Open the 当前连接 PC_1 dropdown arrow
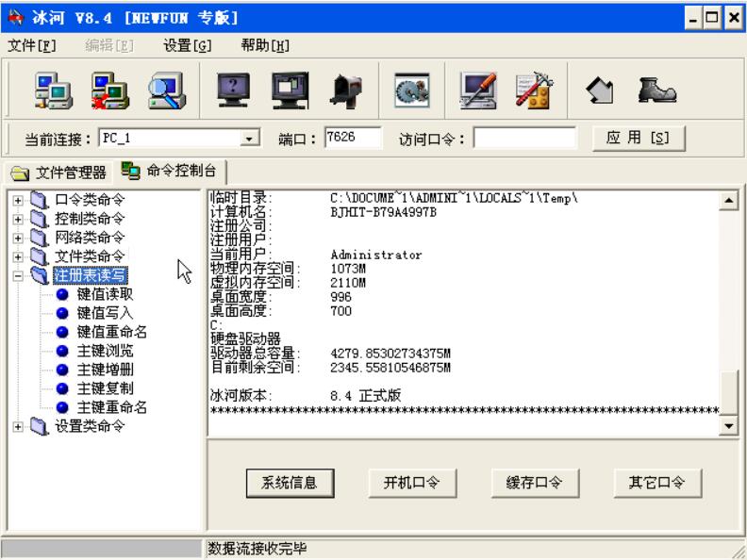This screenshot has width=747, height=560. 249,139
